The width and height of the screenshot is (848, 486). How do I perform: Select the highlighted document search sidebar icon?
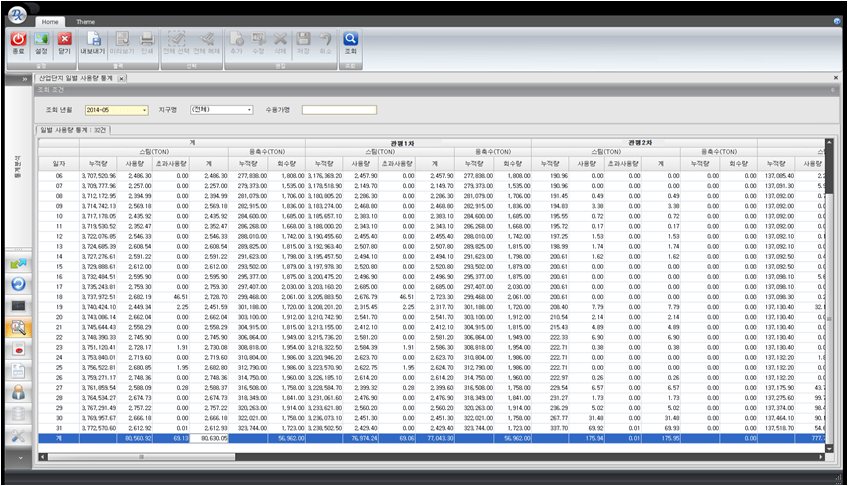coord(18,327)
